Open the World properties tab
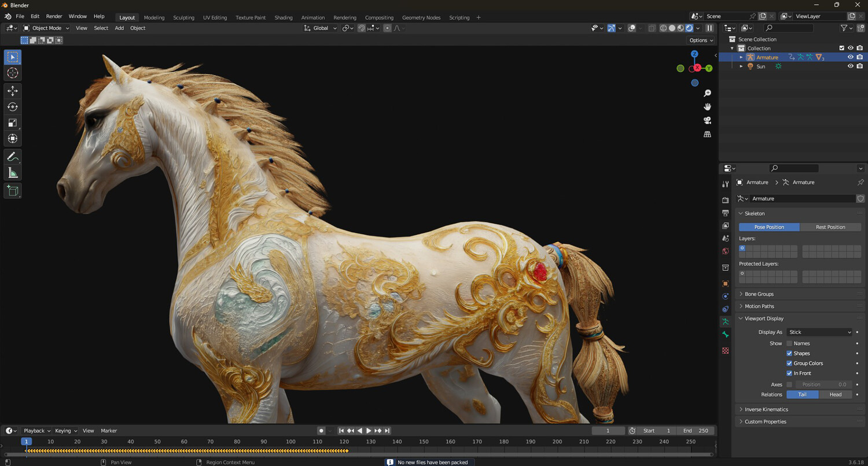The width and height of the screenshot is (868, 466). click(726, 251)
